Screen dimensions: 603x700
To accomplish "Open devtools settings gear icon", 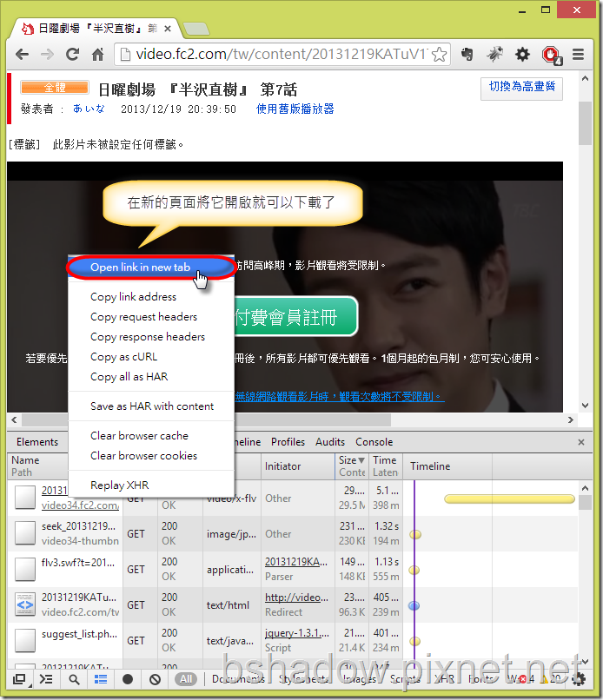I will click(580, 680).
